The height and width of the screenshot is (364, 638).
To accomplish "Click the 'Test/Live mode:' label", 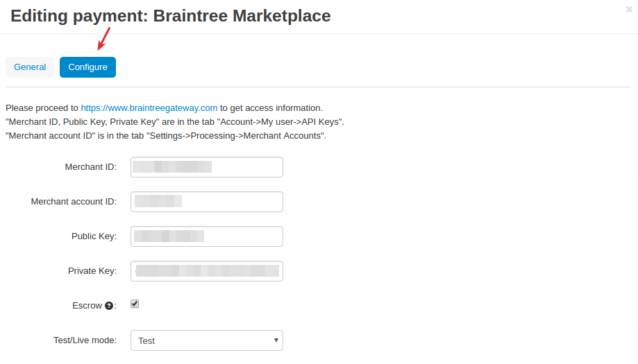I will coord(85,340).
